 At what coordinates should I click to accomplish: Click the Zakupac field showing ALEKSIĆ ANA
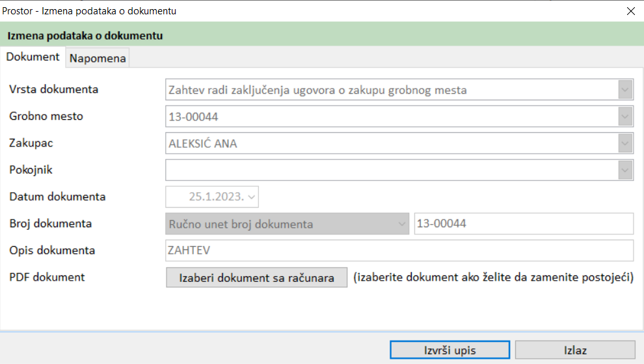click(390, 143)
